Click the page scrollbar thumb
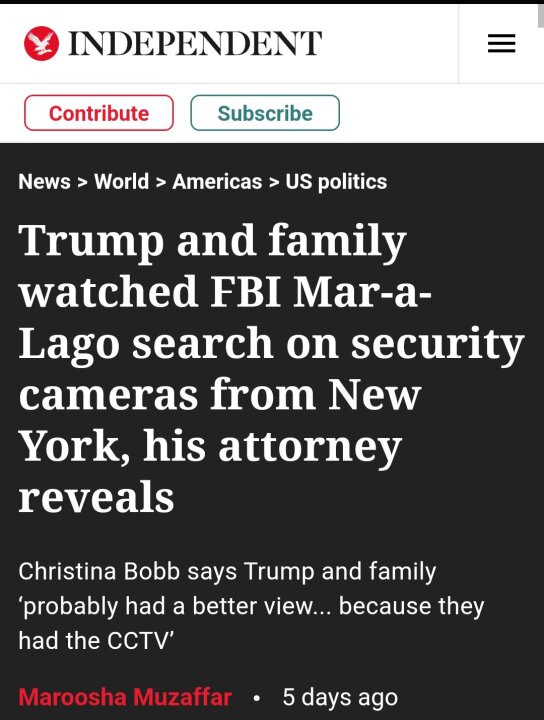This screenshot has height=720, width=544. [x=541, y=16]
